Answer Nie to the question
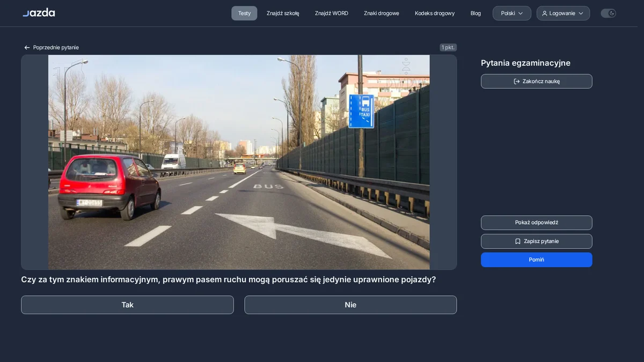Image resolution: width=644 pixels, height=362 pixels. (350, 305)
